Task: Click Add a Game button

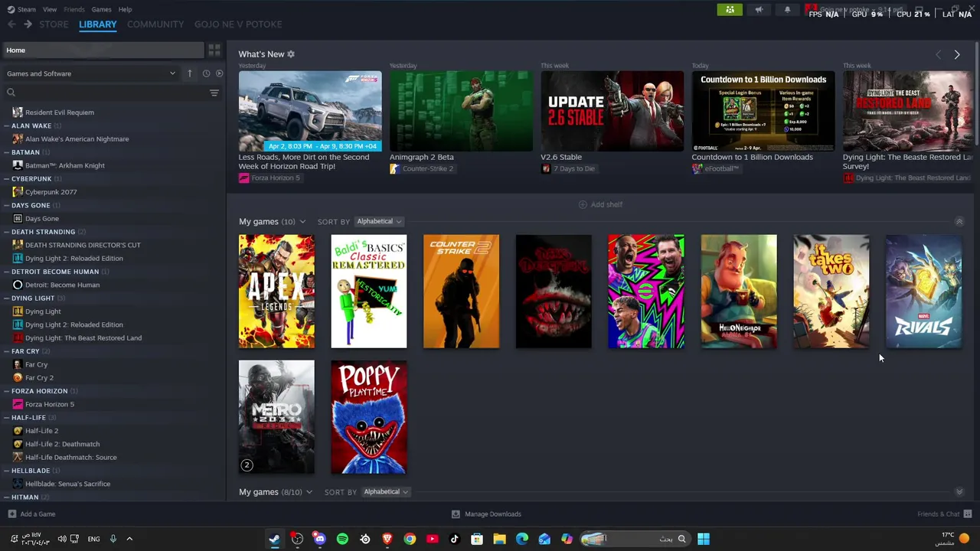Action: coord(31,514)
